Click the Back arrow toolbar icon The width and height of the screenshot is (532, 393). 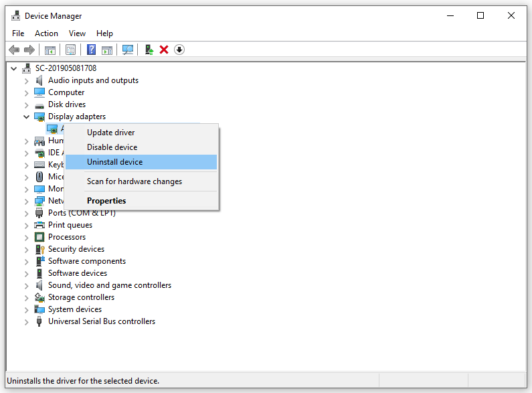click(x=13, y=50)
